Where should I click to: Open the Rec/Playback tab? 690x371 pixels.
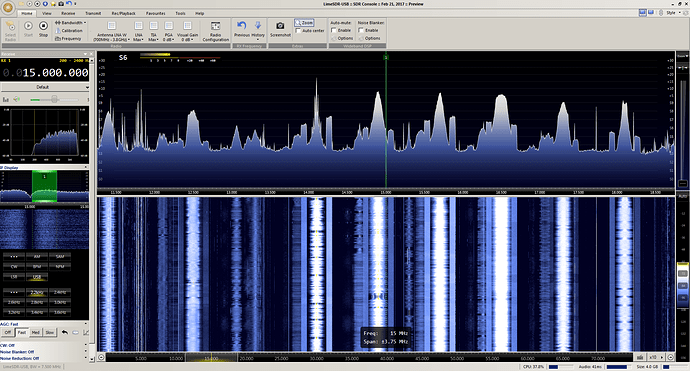pos(124,13)
